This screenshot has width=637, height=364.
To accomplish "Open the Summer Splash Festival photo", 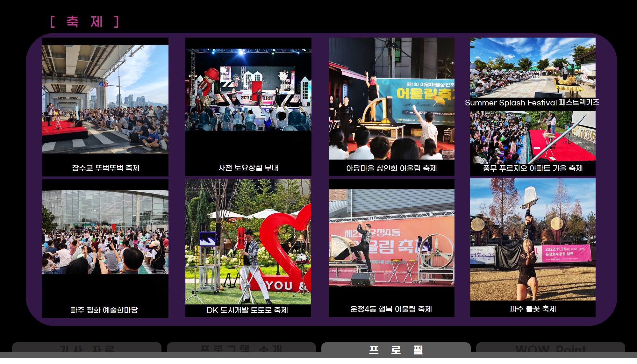I will click(532, 68).
